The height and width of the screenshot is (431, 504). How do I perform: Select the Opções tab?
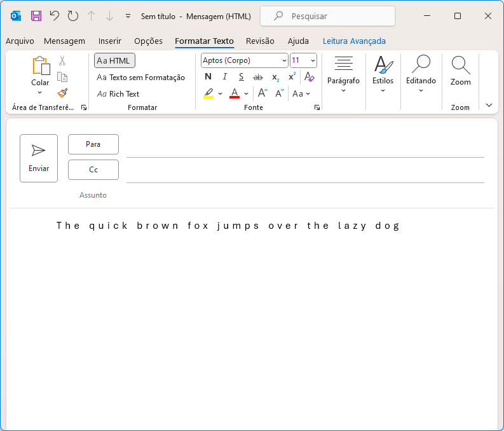[x=149, y=41]
